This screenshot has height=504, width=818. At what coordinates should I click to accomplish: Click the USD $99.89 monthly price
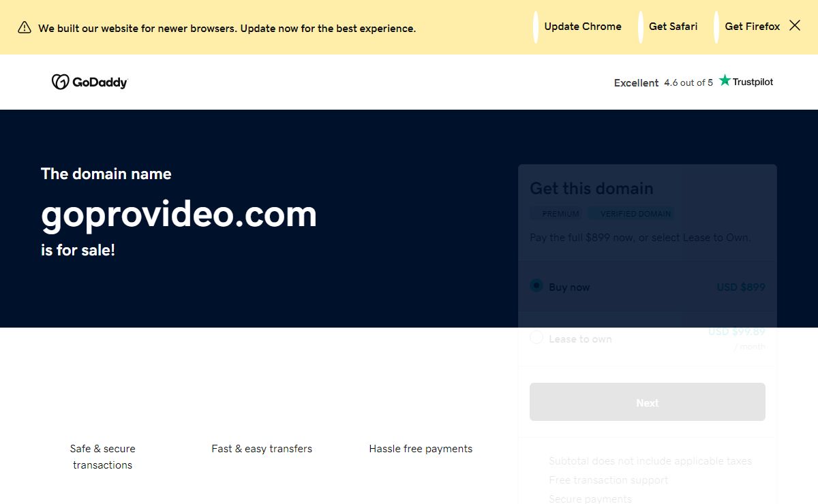[737, 332]
